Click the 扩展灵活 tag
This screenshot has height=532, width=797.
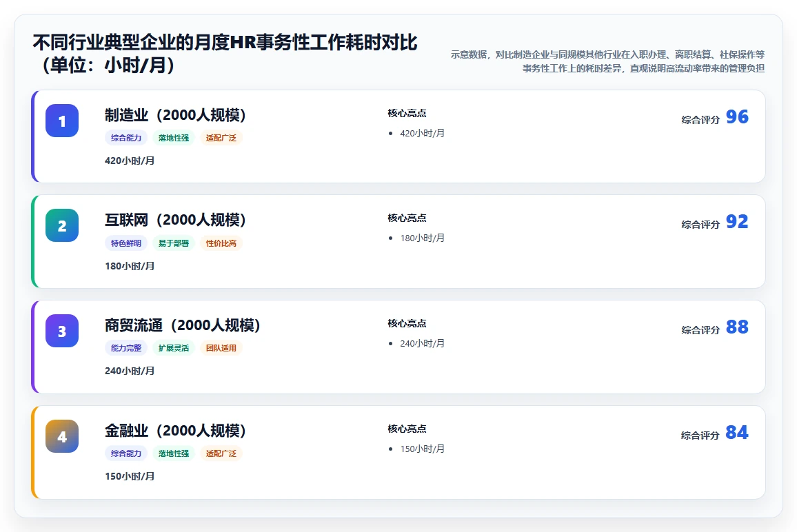[173, 348]
